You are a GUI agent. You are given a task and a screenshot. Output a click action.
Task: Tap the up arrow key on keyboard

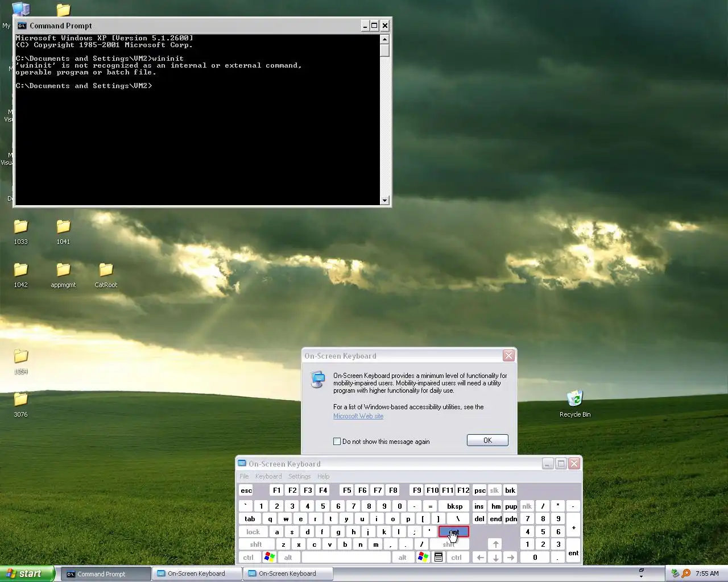pos(495,544)
